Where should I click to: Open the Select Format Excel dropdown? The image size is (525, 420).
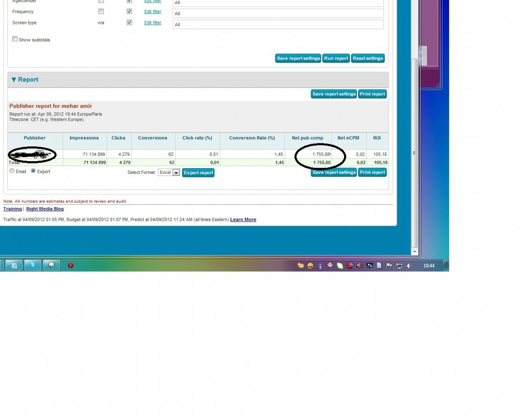pos(169,173)
